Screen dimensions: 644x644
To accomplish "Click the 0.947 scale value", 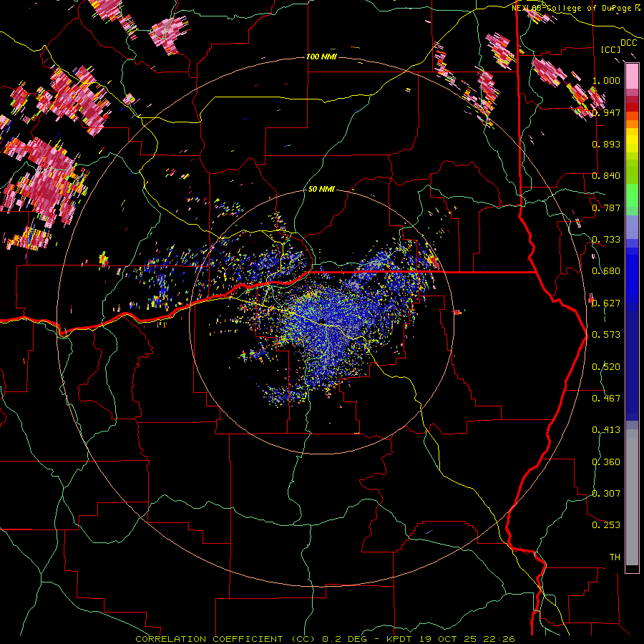I will pos(606,112).
